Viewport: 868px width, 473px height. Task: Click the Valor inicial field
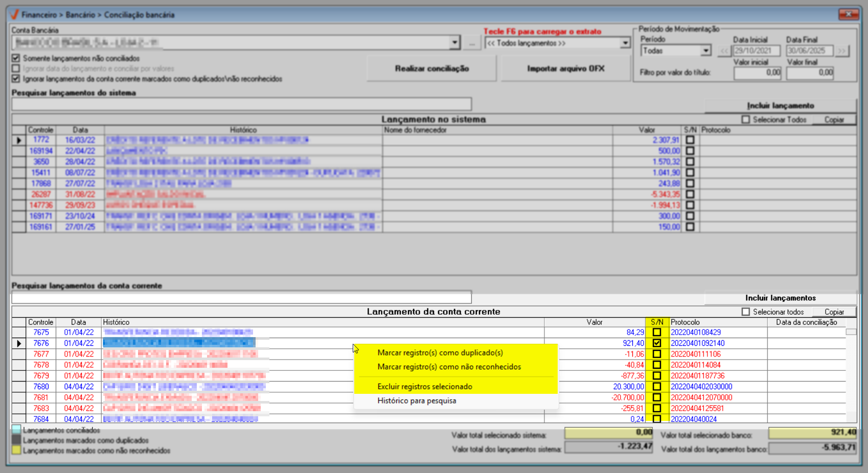(x=758, y=73)
